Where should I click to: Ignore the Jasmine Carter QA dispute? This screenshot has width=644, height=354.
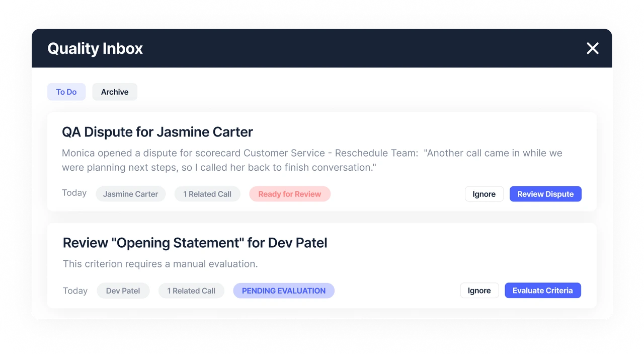(484, 194)
